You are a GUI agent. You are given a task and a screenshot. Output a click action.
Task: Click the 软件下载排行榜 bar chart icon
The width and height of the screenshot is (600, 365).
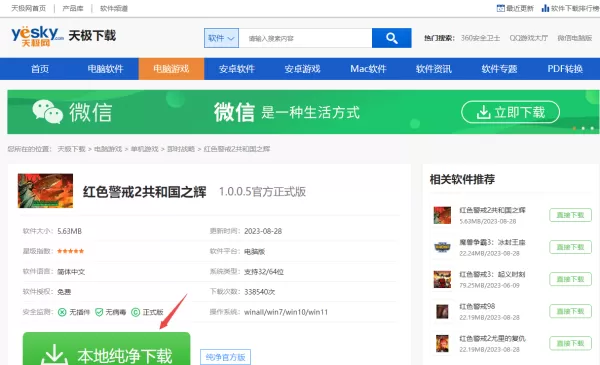pyautogui.click(x=545, y=8)
